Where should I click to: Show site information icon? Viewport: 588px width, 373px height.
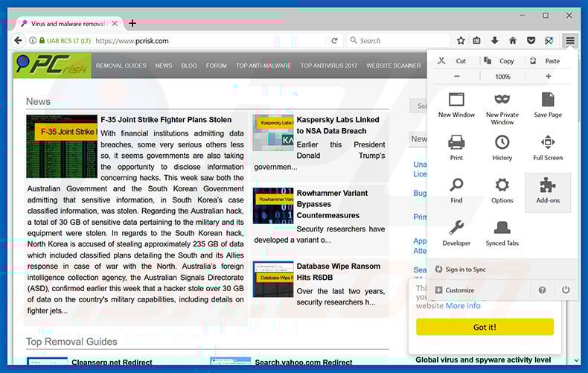pos(33,40)
